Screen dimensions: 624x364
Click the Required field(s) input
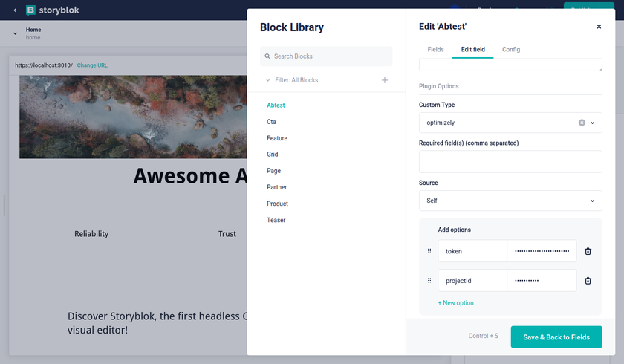(x=510, y=161)
